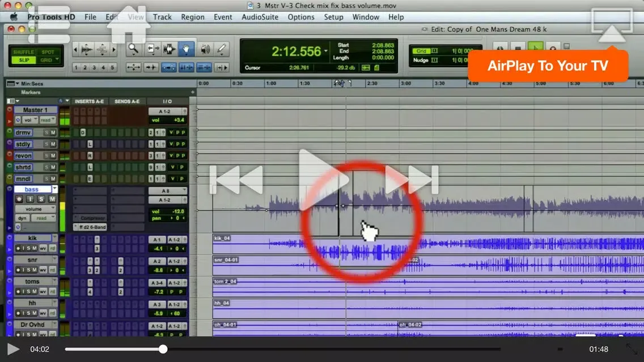Open Master 1 A 1-2 output selector
This screenshot has height=362, width=644.
tap(168, 111)
